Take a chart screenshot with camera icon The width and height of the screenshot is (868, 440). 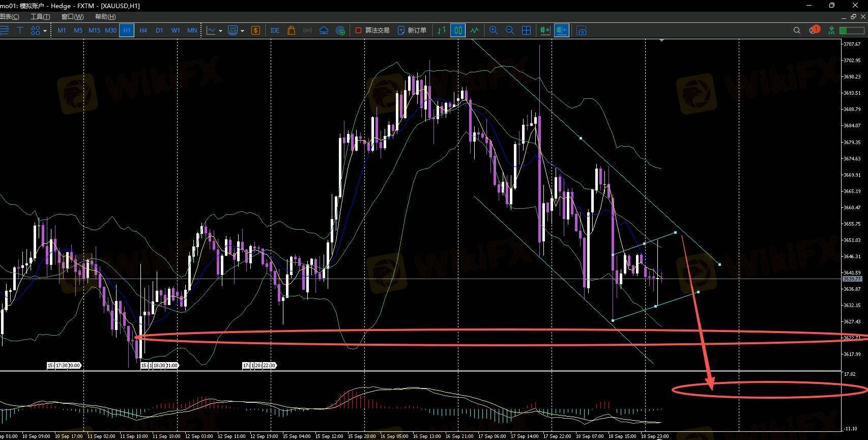(x=582, y=31)
